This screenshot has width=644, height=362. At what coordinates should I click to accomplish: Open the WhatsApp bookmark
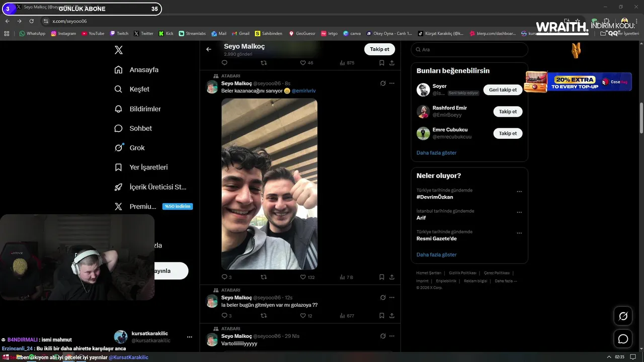tap(32, 33)
